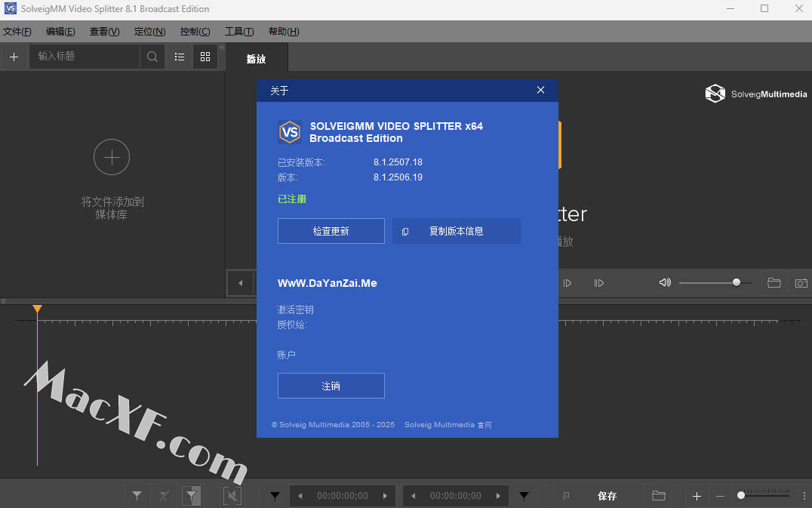Step forward one frame
Screen dimensions: 812x508
567,283
